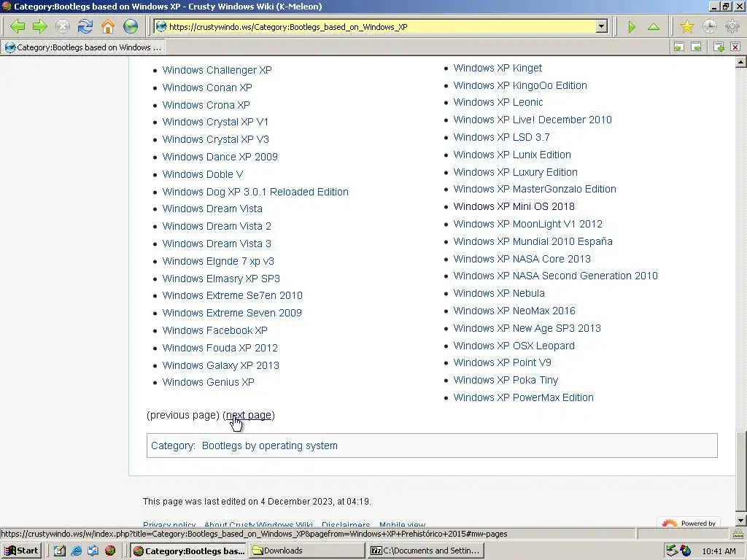The width and height of the screenshot is (747, 560).
Task: Switch to C:\Documents and Settings 7-Zip window
Action: (425, 551)
